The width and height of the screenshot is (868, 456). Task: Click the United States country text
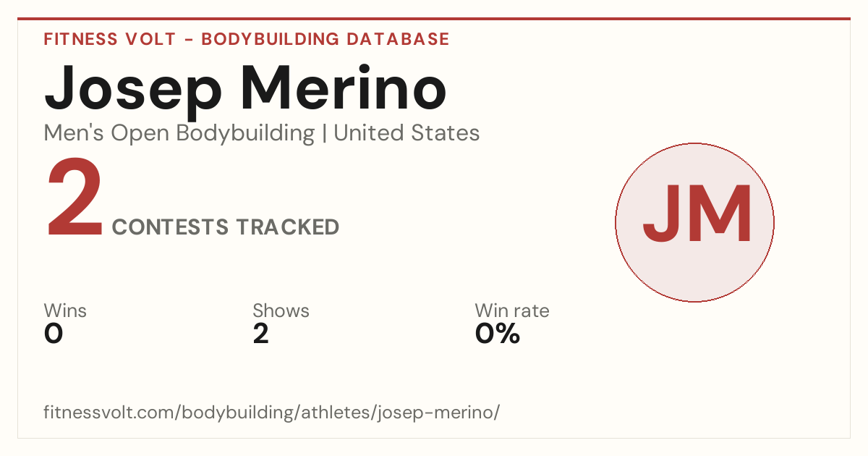(x=407, y=133)
